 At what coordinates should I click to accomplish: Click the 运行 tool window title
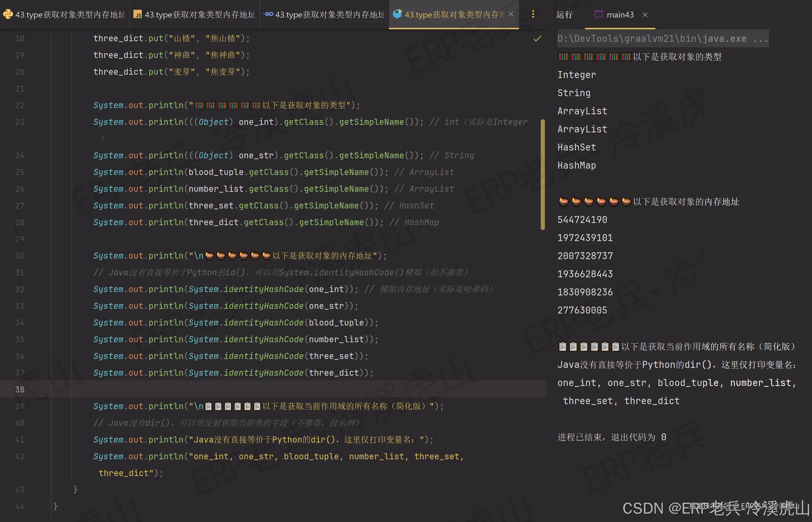click(x=564, y=14)
